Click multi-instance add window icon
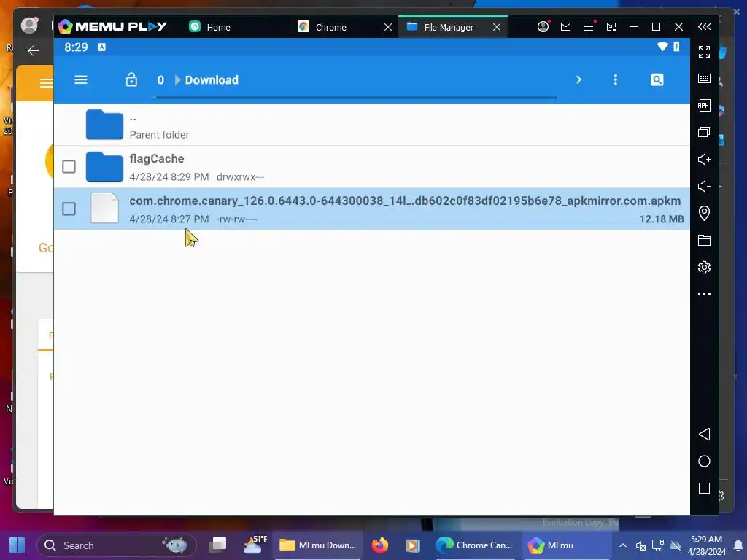The width and height of the screenshot is (747, 560). (x=704, y=132)
